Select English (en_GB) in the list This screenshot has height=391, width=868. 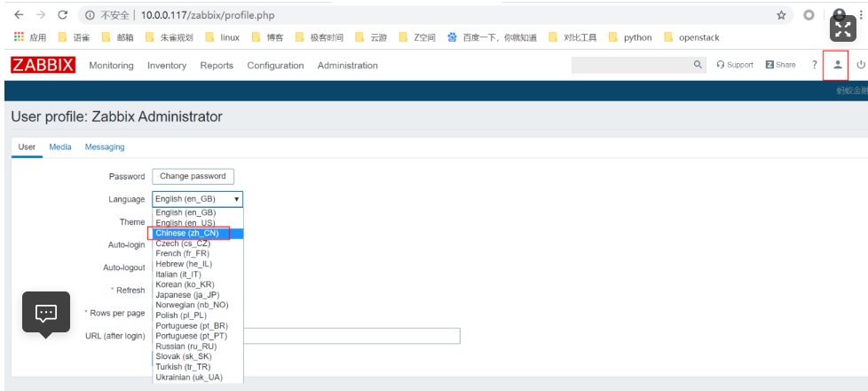198,212
